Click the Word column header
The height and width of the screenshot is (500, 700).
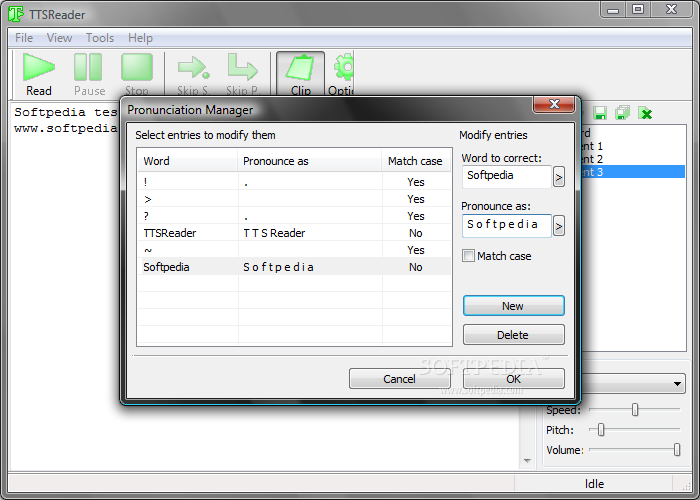(x=188, y=161)
